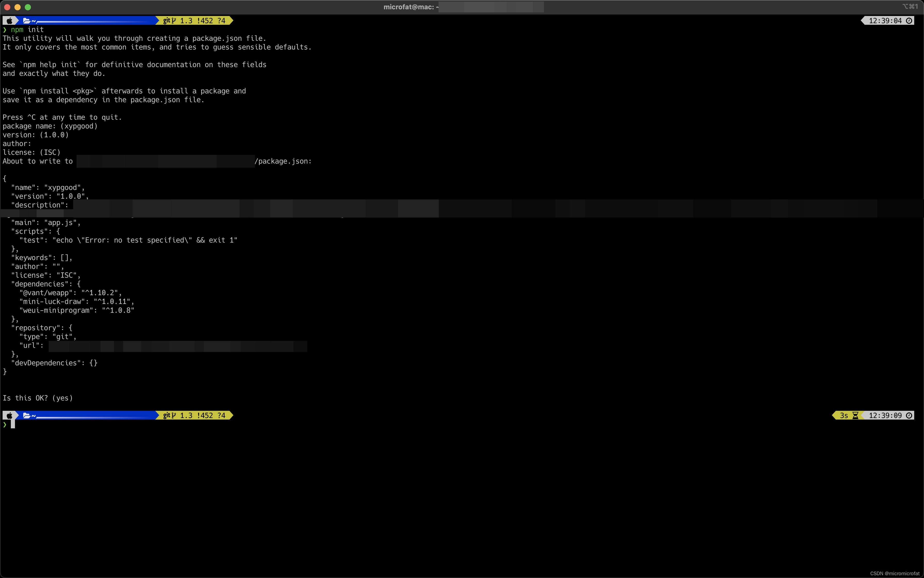Click the JSON line "main": "app.js"

[46, 223]
